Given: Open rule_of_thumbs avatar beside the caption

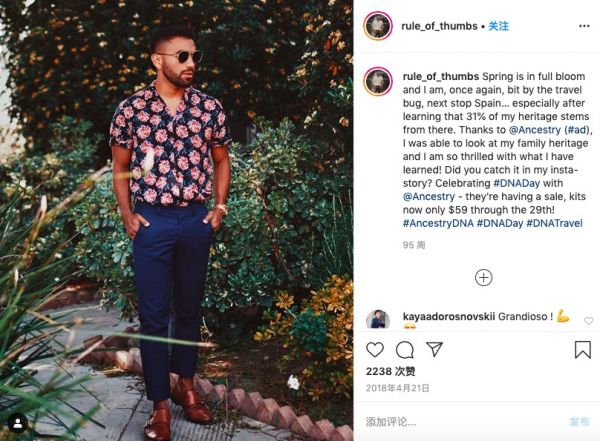Looking at the screenshot, I should coord(377,81).
